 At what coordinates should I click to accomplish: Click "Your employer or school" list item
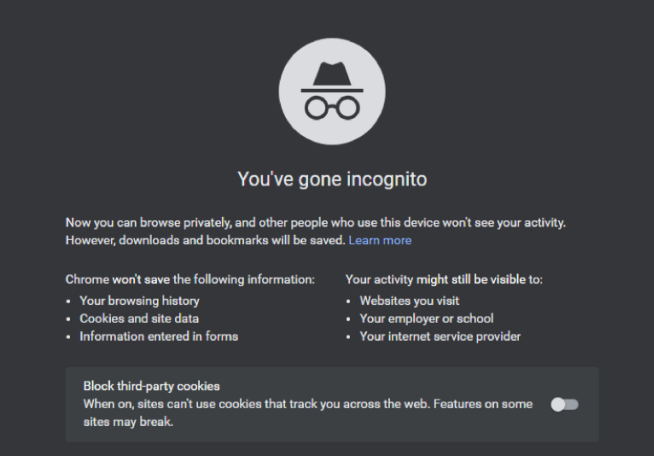point(426,319)
